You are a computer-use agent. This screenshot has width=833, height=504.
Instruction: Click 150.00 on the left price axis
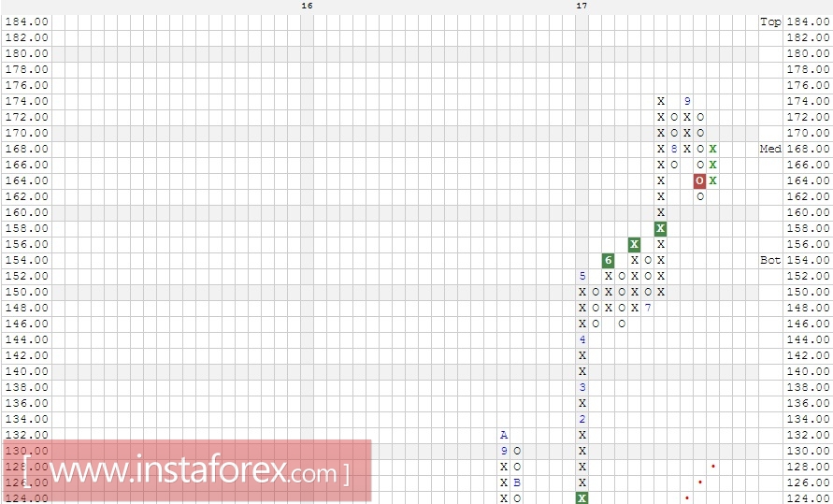(x=26, y=292)
